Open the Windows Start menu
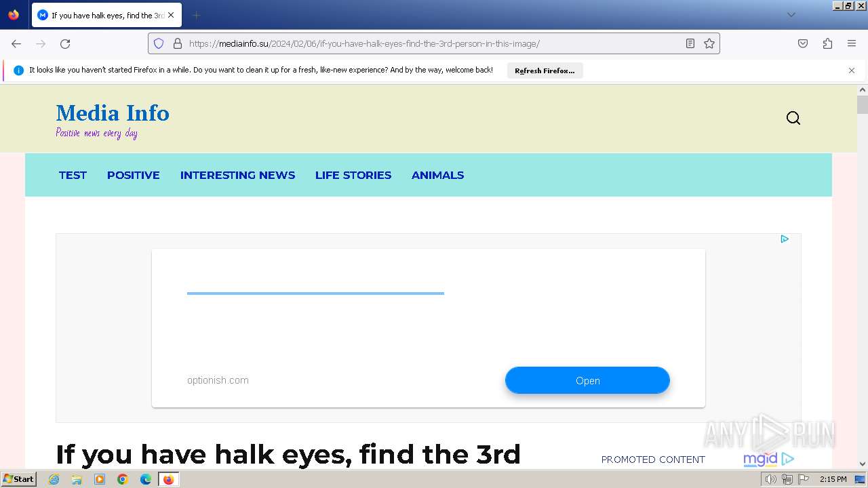Screen dimensions: 868x488 [18, 479]
